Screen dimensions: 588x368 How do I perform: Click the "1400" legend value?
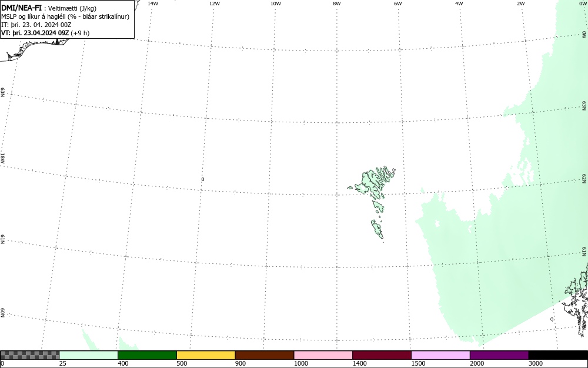pyautogui.click(x=359, y=363)
